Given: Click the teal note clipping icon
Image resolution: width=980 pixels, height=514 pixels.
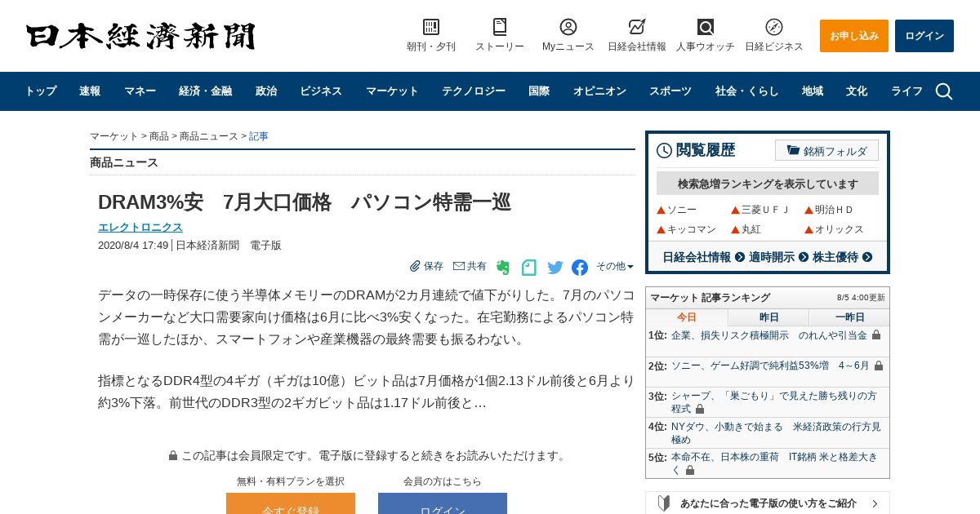Looking at the screenshot, I should click(529, 267).
